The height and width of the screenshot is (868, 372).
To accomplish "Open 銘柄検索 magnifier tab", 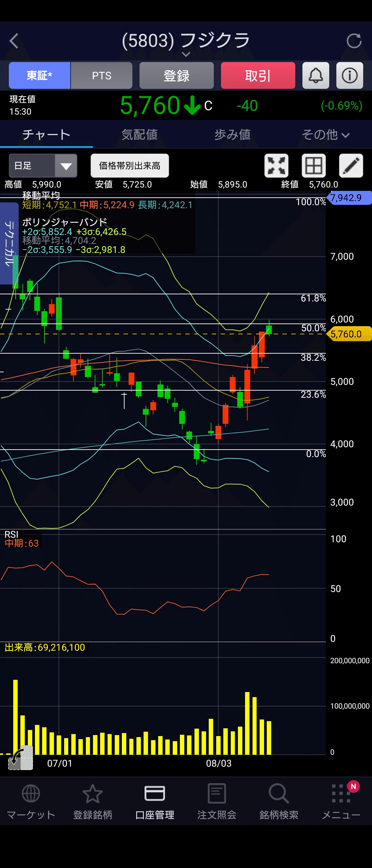I will click(x=279, y=802).
